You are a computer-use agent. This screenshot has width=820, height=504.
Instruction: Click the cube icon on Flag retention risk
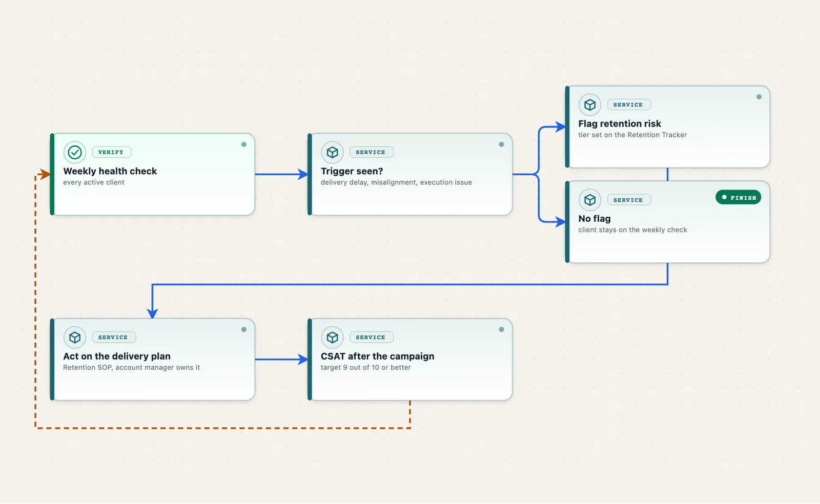coord(590,104)
